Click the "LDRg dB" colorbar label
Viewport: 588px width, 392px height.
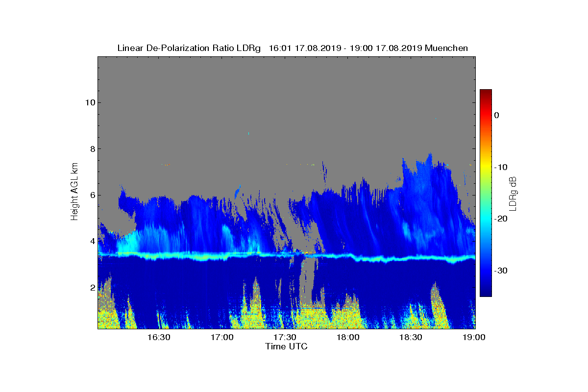tap(513, 193)
